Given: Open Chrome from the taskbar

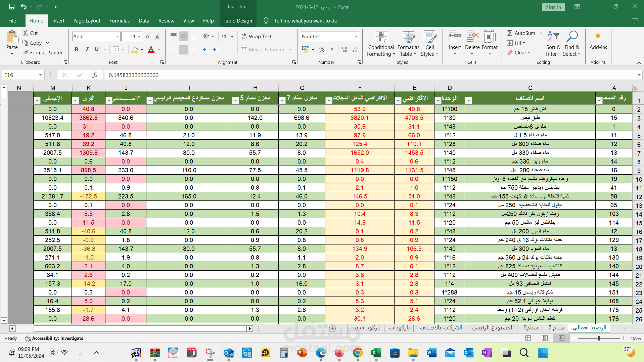Looking at the screenshot, I should (358, 353).
